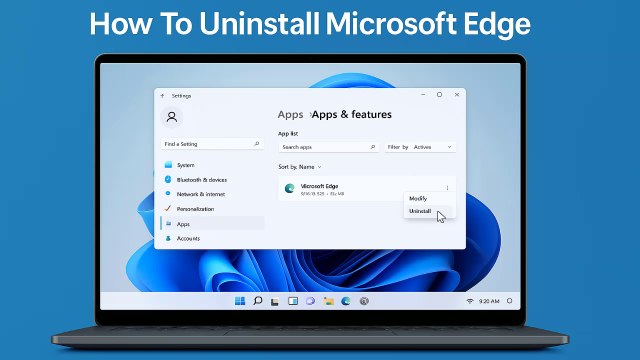Click the Microsoft Edge app icon
Image resolution: width=640 pixels, height=360 pixels.
coord(289,188)
